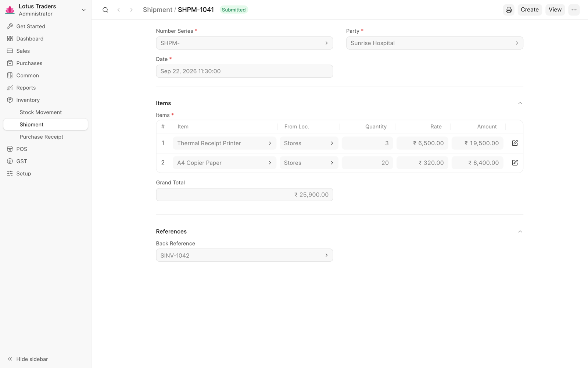Collapse the References section
This screenshot has height=368, width=588.
(520, 231)
